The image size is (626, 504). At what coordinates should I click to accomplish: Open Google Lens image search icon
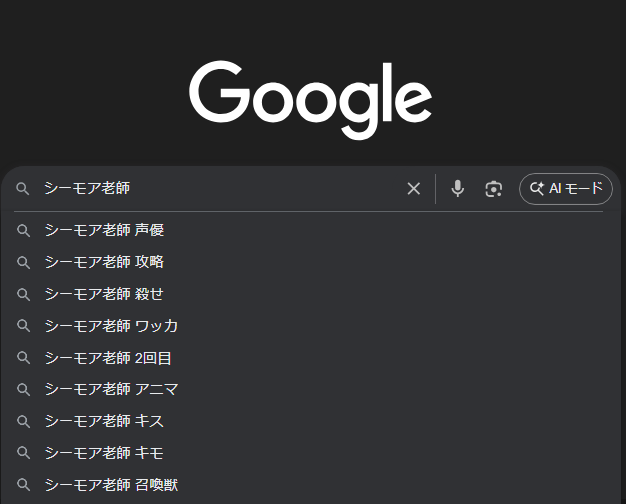[493, 189]
